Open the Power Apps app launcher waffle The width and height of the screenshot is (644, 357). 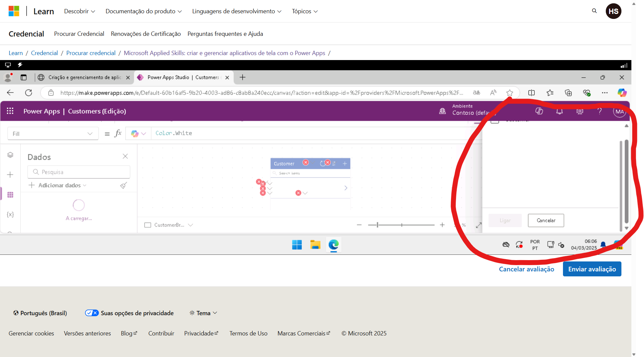point(10,111)
